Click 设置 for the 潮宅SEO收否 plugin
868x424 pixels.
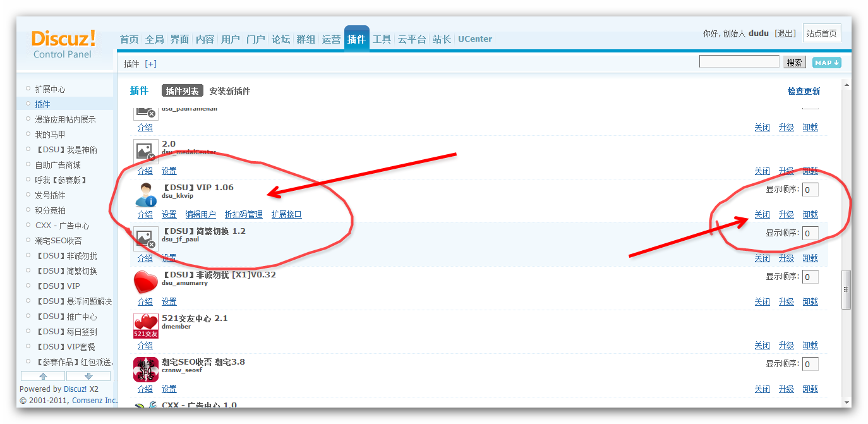coord(169,389)
